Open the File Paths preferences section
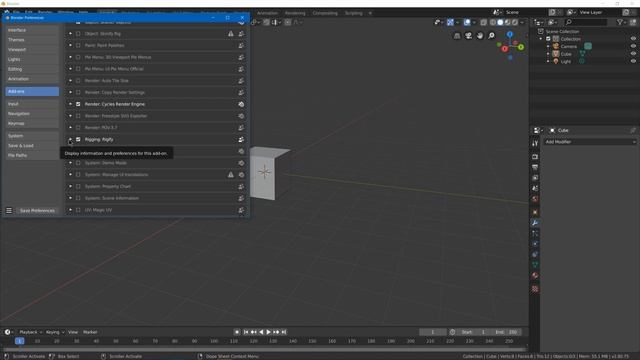 point(32,156)
